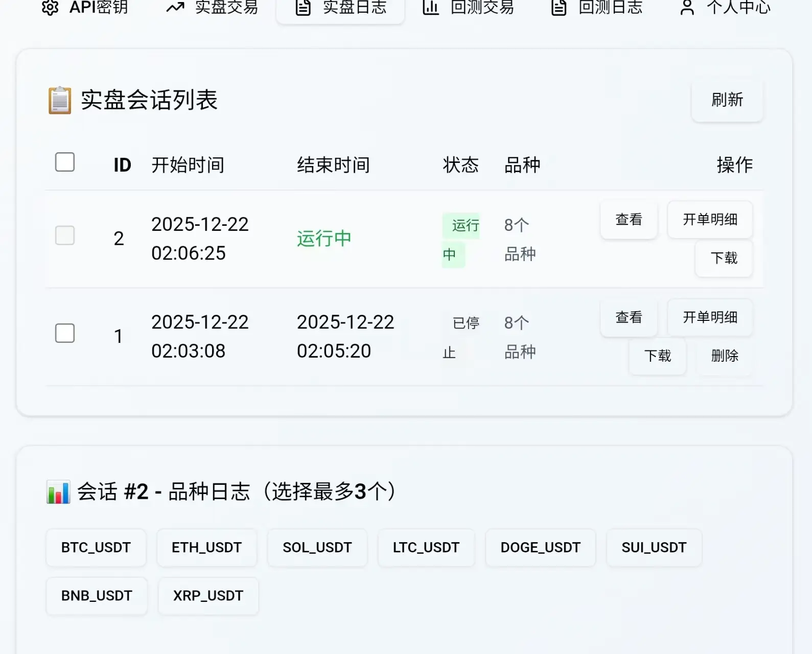Click start time 2025-12-22 02:06:25
The height and width of the screenshot is (654, 812).
pyautogui.click(x=200, y=239)
